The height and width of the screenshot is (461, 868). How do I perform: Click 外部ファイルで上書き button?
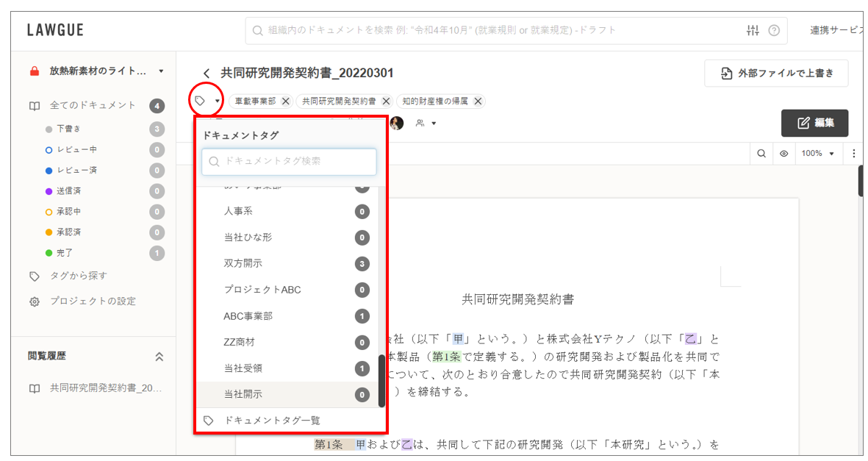click(776, 74)
